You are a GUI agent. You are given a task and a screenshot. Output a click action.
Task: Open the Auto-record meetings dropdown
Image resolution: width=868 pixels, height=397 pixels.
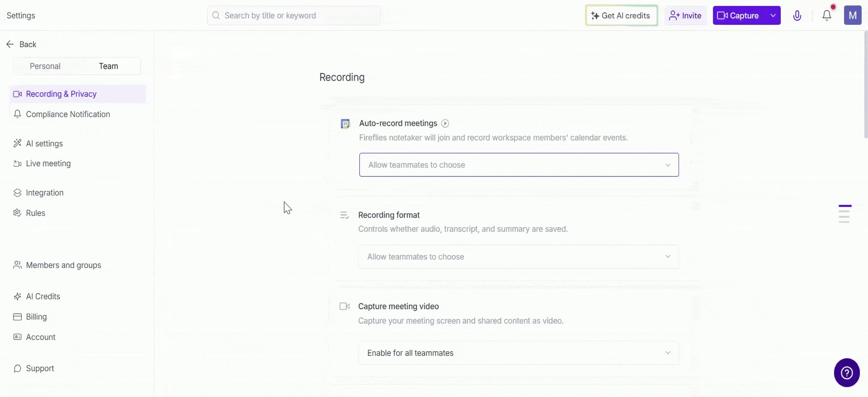click(519, 165)
